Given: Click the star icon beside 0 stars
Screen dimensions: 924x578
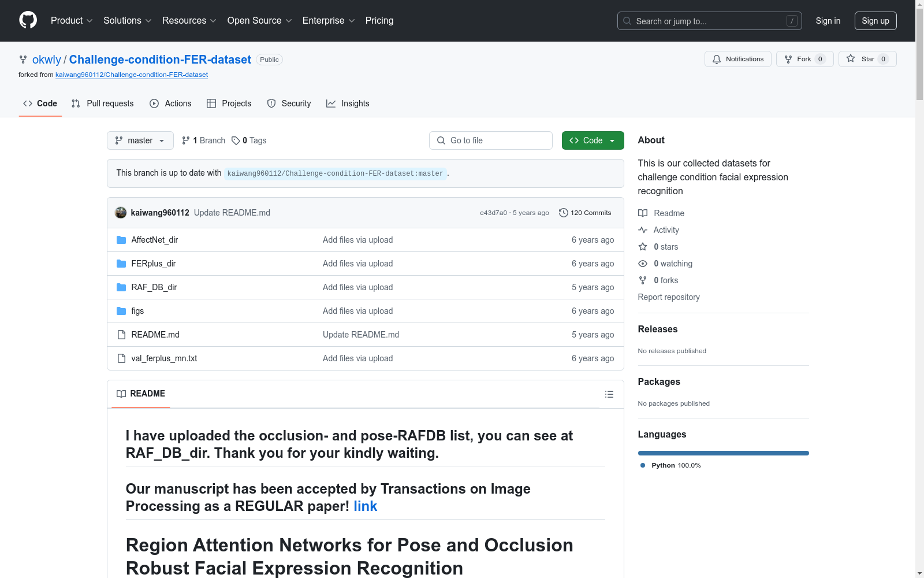Looking at the screenshot, I should [643, 247].
